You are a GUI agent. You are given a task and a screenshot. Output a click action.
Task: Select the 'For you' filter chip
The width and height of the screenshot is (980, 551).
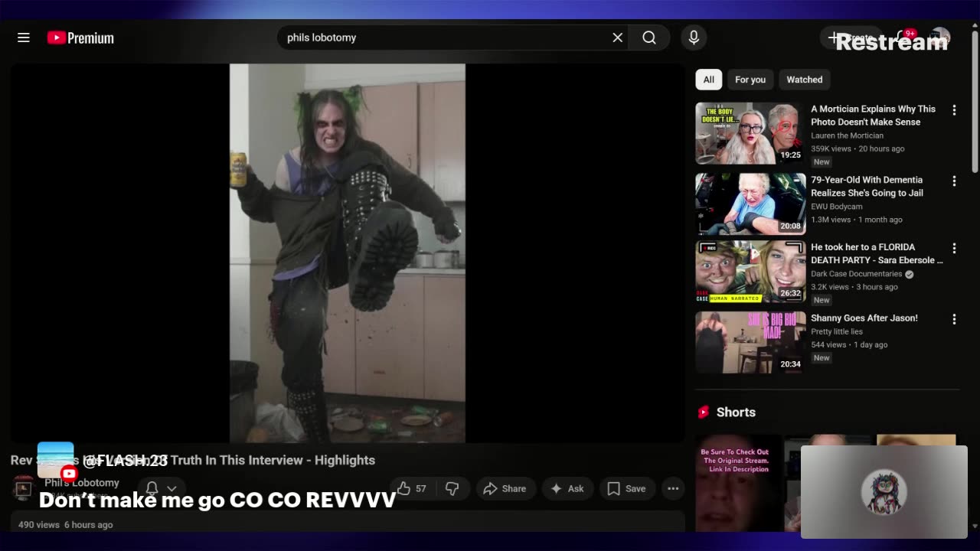coord(750,80)
